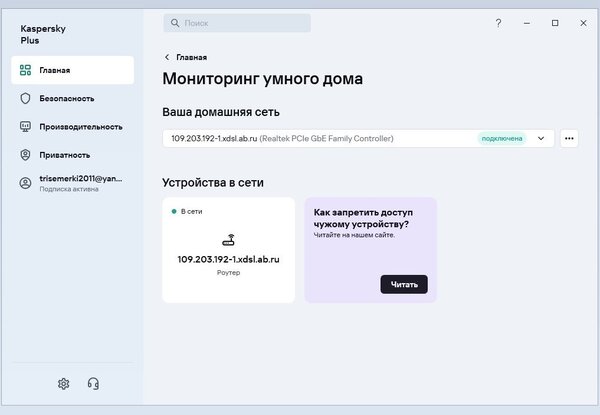This screenshot has height=415, width=600.
Task: Select the Производительность menu item
Action: (x=73, y=127)
